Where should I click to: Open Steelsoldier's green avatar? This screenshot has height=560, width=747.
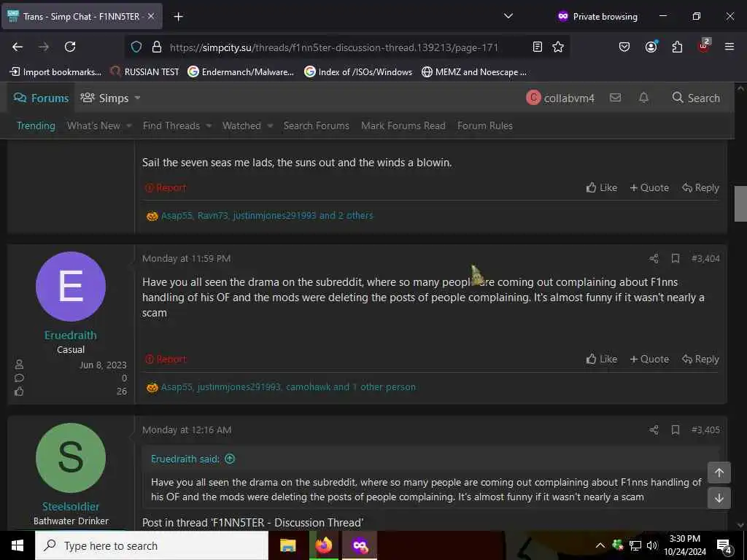pyautogui.click(x=71, y=458)
